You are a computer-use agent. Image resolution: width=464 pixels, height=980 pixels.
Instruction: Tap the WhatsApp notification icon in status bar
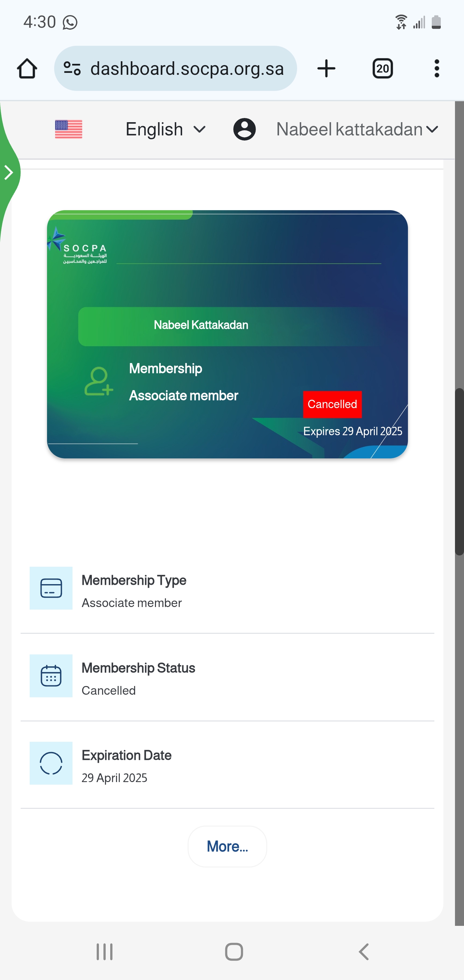70,23
